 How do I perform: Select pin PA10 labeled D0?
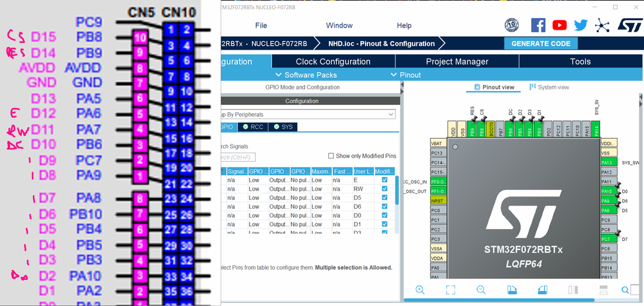coord(609,191)
